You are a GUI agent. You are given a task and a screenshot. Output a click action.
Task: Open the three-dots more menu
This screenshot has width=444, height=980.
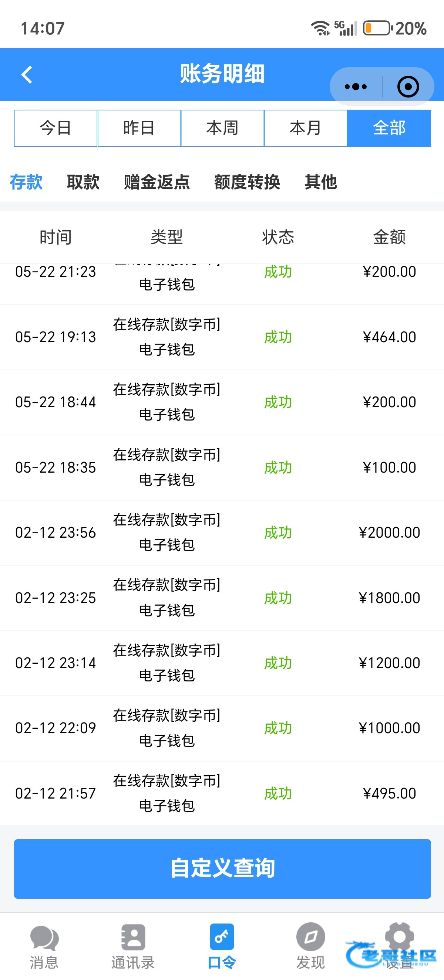pos(356,87)
